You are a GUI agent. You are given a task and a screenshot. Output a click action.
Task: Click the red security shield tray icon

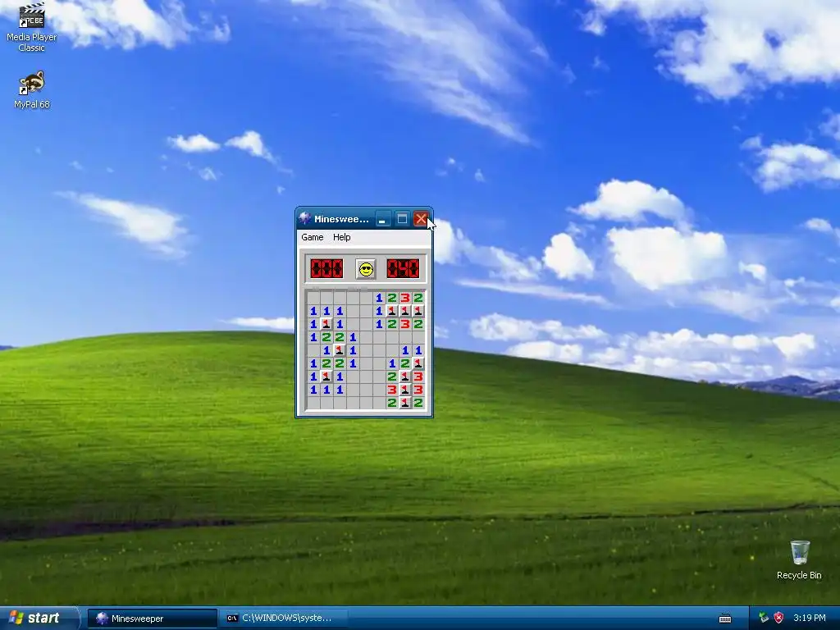pos(778,618)
